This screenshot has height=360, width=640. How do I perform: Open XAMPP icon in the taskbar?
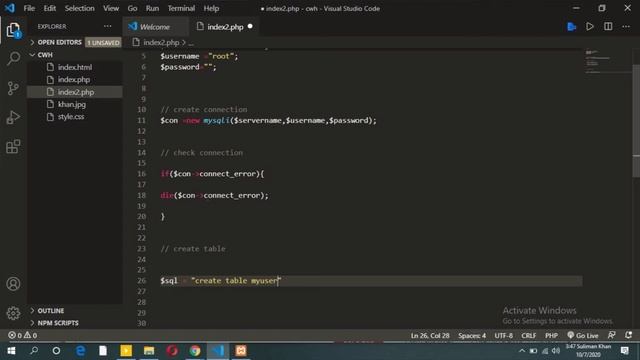coord(241,351)
